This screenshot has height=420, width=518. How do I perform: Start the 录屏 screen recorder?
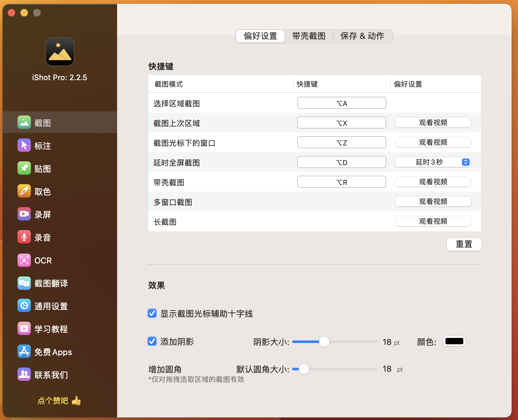tap(43, 214)
